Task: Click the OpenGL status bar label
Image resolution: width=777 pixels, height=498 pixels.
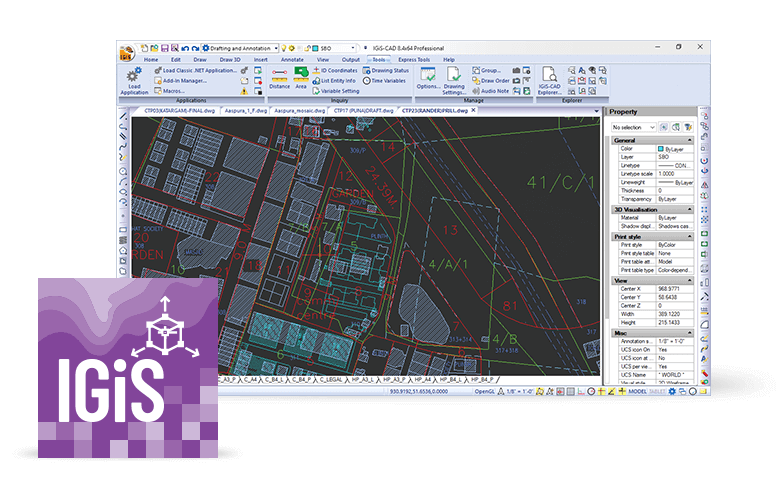Action: (x=484, y=391)
